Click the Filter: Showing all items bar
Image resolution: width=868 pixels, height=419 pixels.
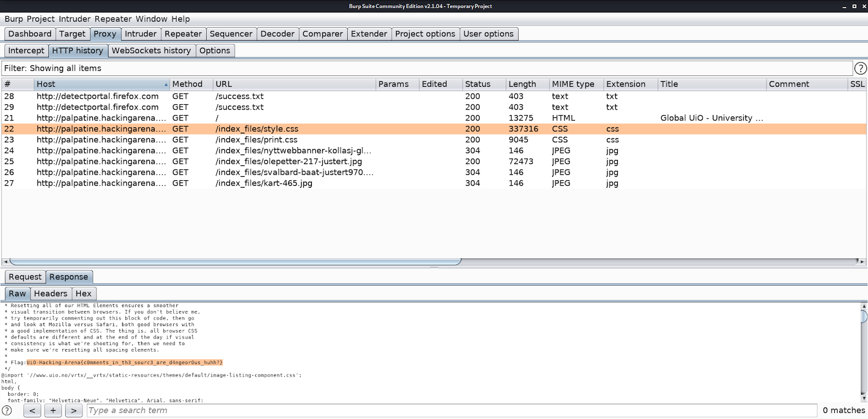[x=427, y=68]
